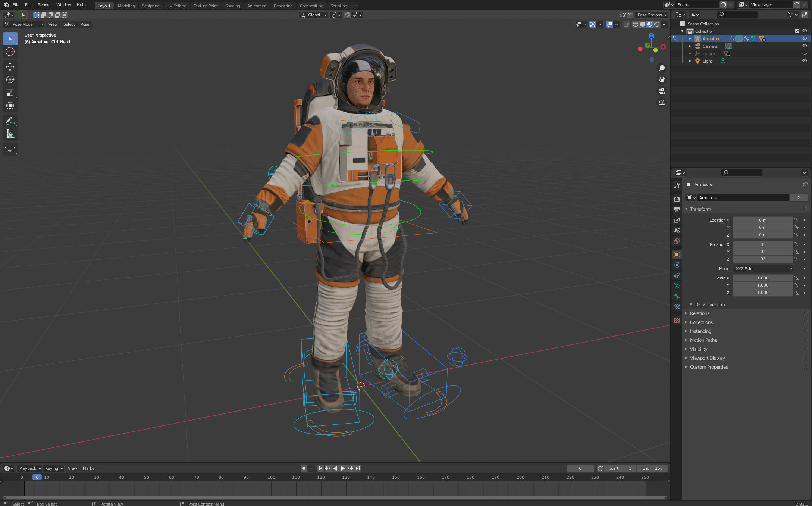Open the Scene properties tab
Viewport: 812px width, 506px height.
pos(677,230)
